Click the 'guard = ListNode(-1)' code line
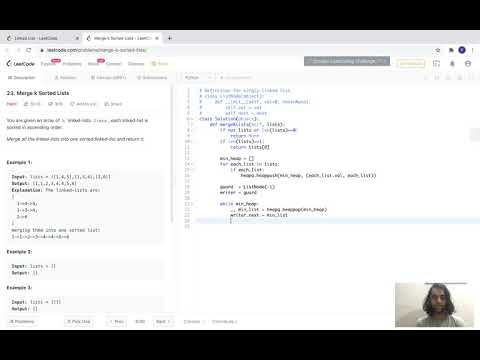Image resolution: width=480 pixels, height=360 pixels. click(247, 187)
